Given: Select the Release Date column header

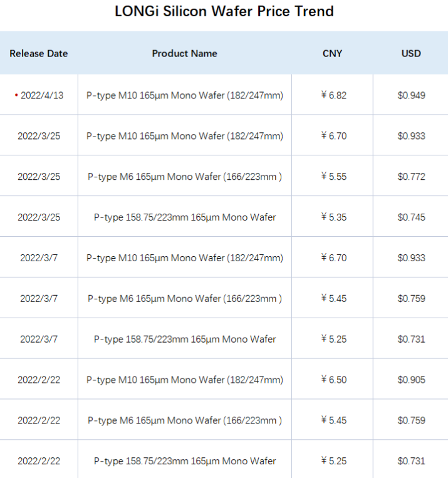Looking at the screenshot, I should (39, 54).
